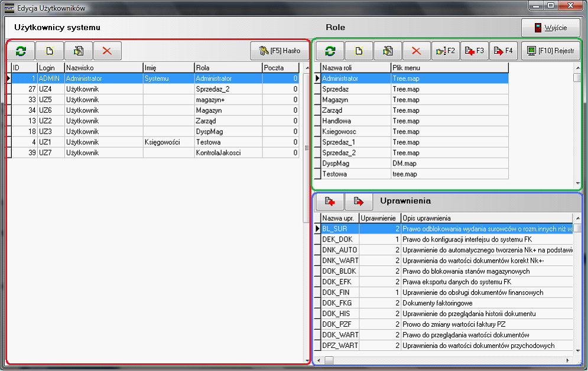Select the Magazyn role in roles list
588x371 pixels.
(x=355, y=100)
